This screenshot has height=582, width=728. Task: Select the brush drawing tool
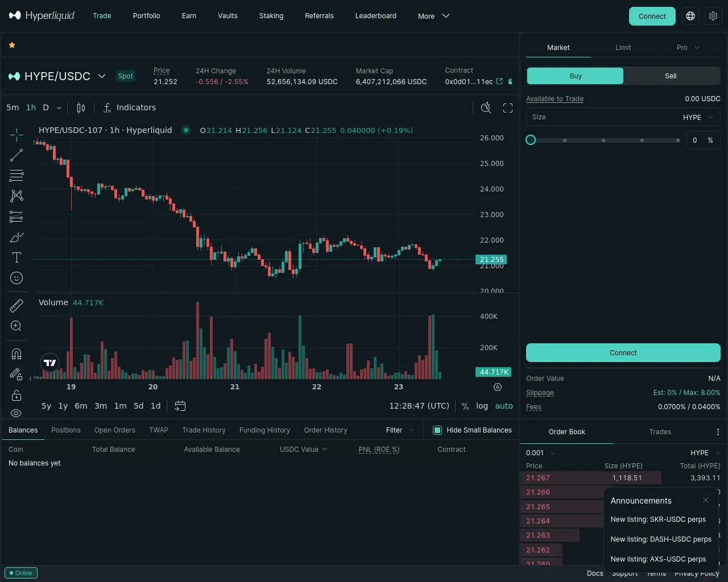[16, 237]
